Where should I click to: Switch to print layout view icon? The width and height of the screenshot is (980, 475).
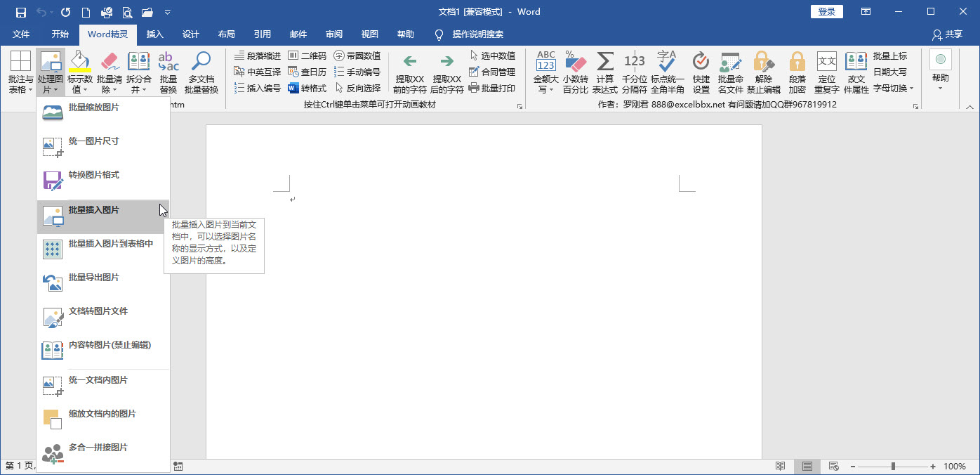[x=807, y=467]
